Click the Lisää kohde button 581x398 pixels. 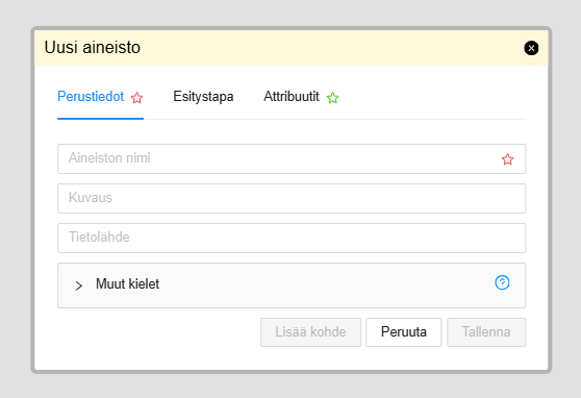pyautogui.click(x=311, y=332)
